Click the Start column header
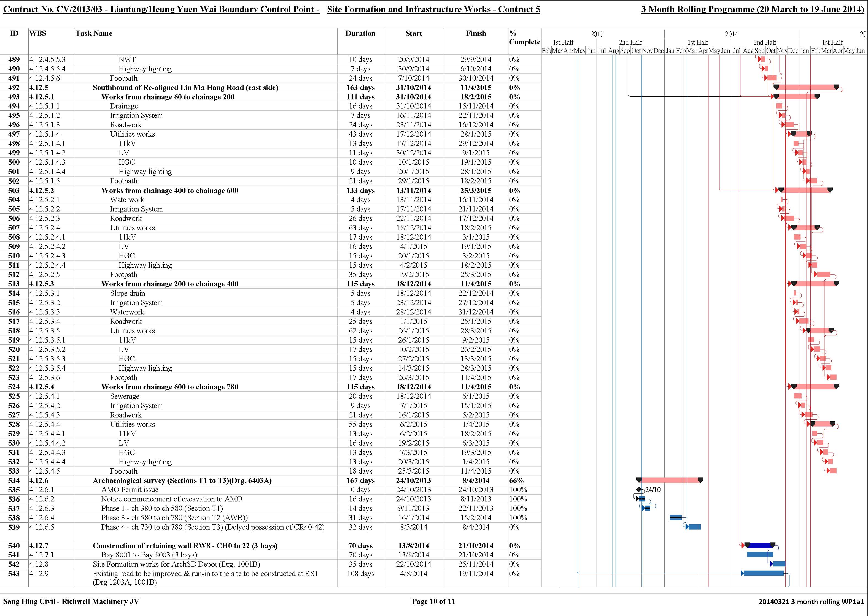 (413, 33)
